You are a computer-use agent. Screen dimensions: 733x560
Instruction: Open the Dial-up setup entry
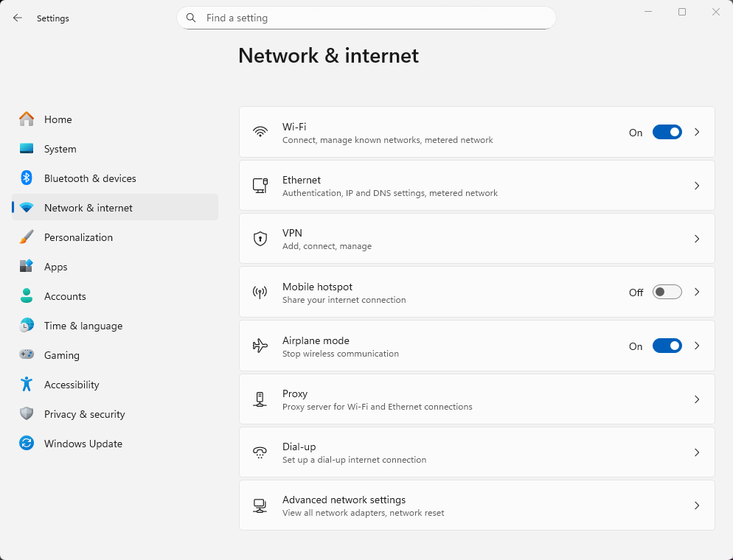pos(354,452)
